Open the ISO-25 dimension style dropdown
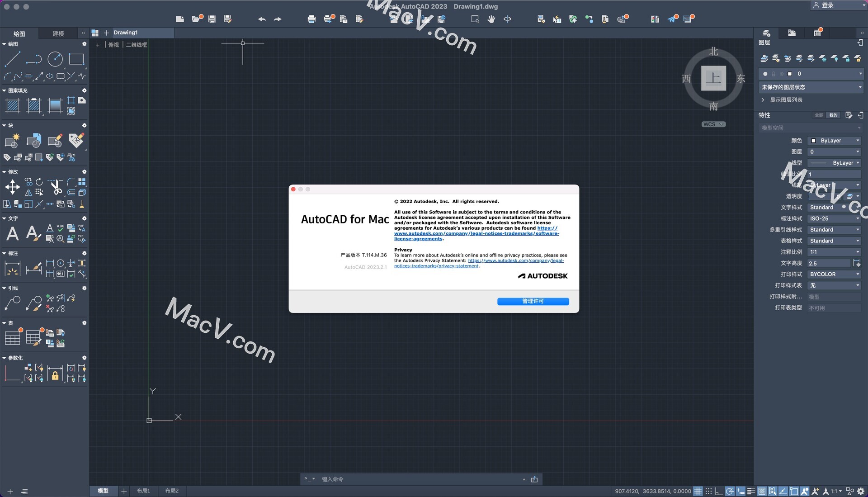 coord(835,218)
